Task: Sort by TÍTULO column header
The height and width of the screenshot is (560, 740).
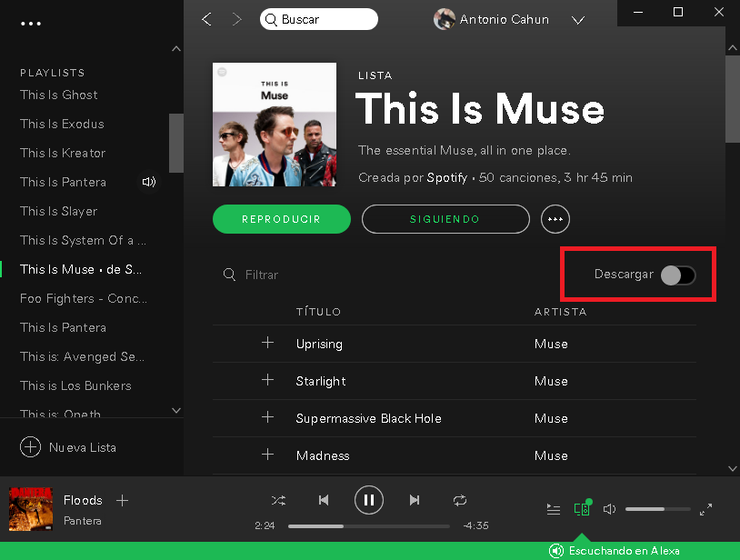Action: (x=318, y=312)
